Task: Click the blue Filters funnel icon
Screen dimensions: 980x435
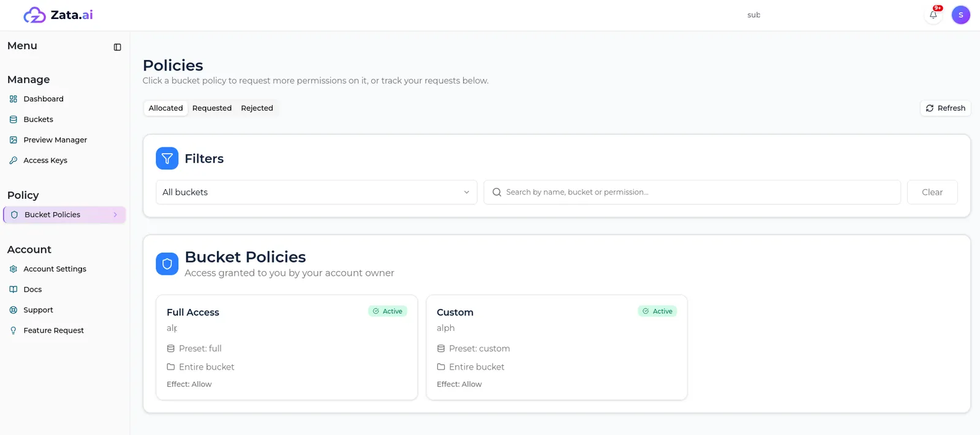Action: pos(167,158)
